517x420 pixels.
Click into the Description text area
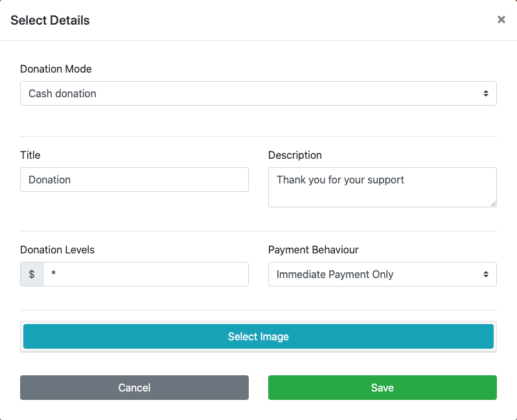click(382, 187)
